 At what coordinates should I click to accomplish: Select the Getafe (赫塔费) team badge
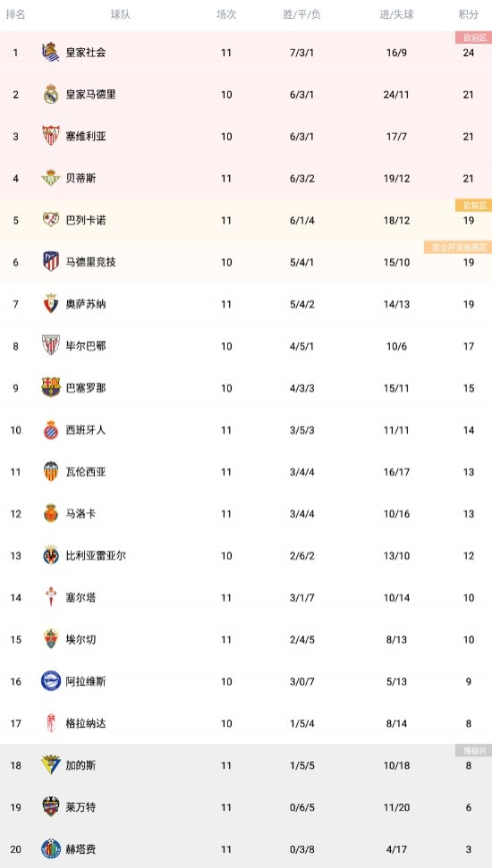tap(50, 848)
